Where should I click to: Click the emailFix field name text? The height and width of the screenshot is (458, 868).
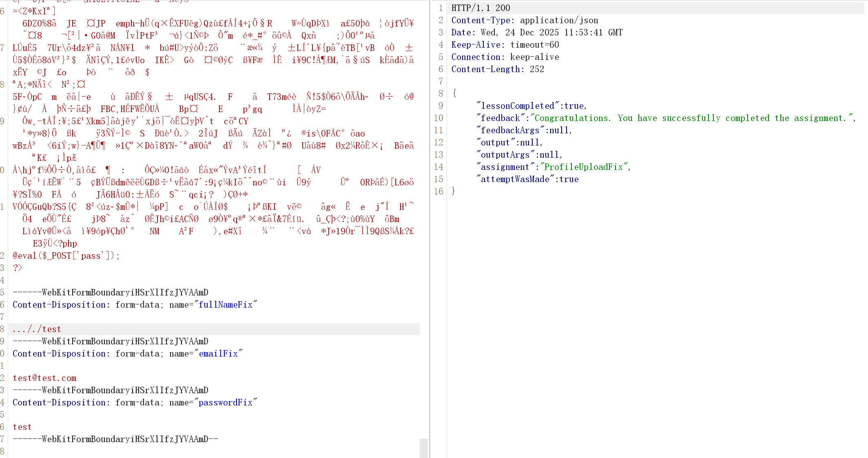coord(218,354)
